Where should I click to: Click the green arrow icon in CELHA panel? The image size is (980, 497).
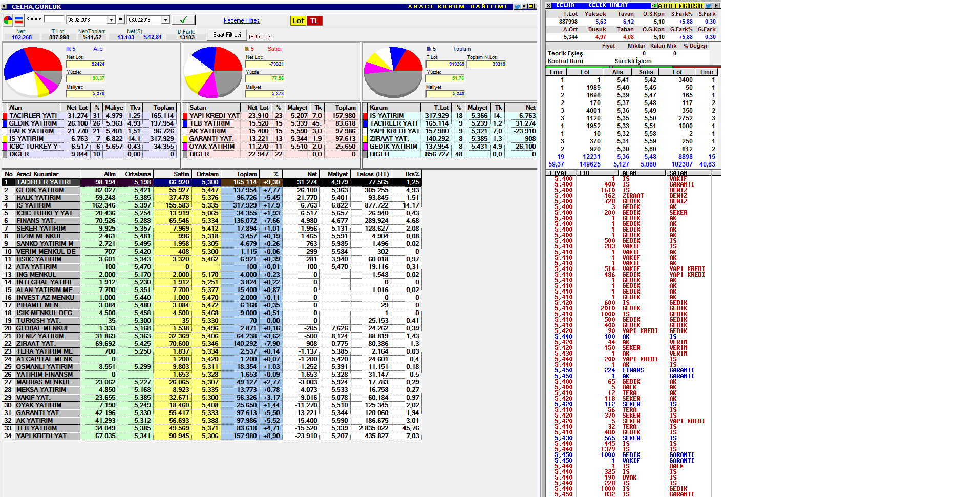point(654,6)
